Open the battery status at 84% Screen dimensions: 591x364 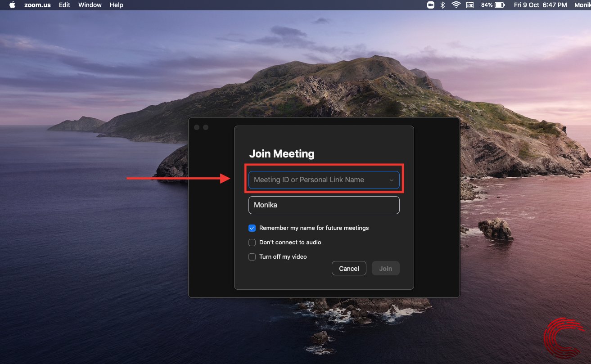coord(493,5)
